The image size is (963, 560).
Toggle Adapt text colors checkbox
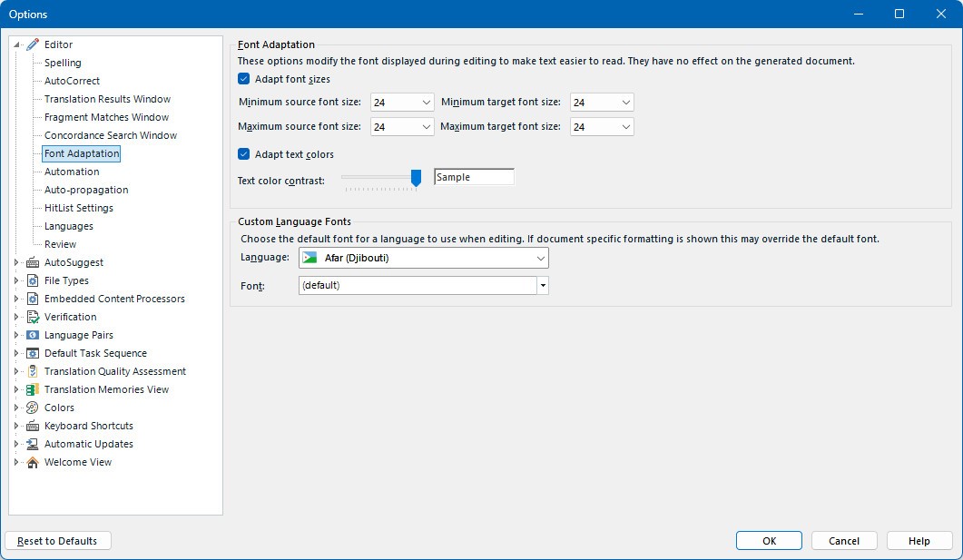point(244,154)
